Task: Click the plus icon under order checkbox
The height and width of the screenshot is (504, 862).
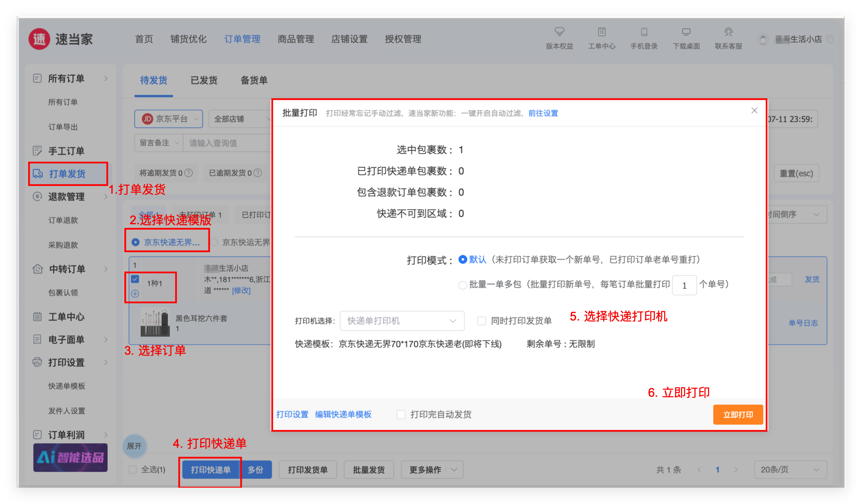Action: tap(135, 294)
